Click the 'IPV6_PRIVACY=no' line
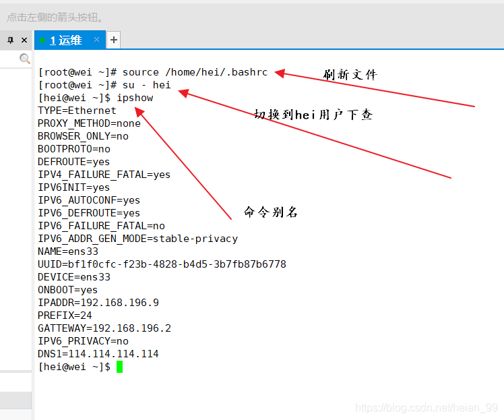Image resolution: width=504 pixels, height=420 pixels. tap(83, 341)
